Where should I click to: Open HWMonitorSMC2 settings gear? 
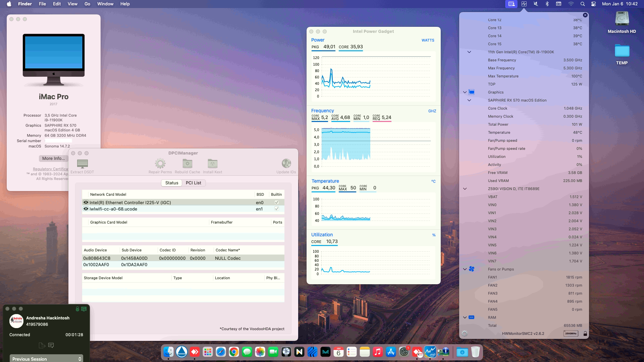(465, 334)
